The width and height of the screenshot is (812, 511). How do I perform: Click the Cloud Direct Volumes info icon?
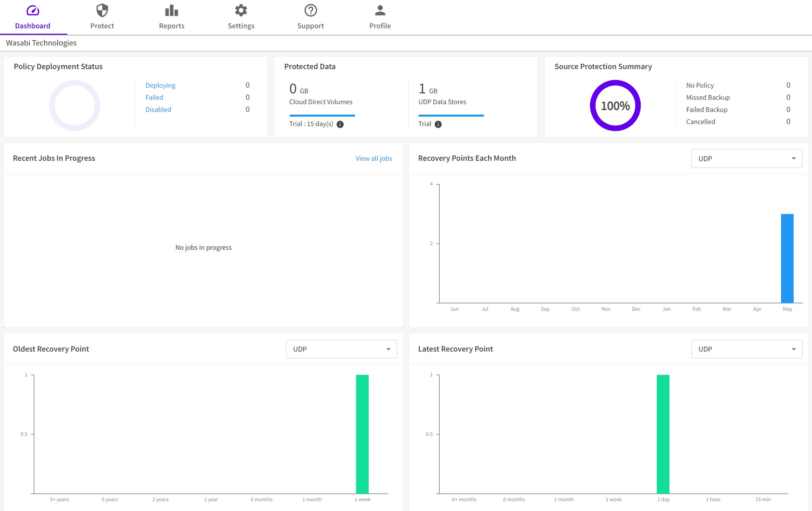340,124
